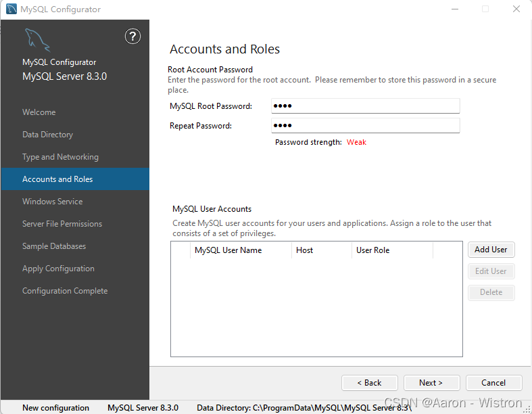Click the MySQL Configurator title bar icon
Image resolution: width=532 pixels, height=414 pixels.
[x=11, y=9]
